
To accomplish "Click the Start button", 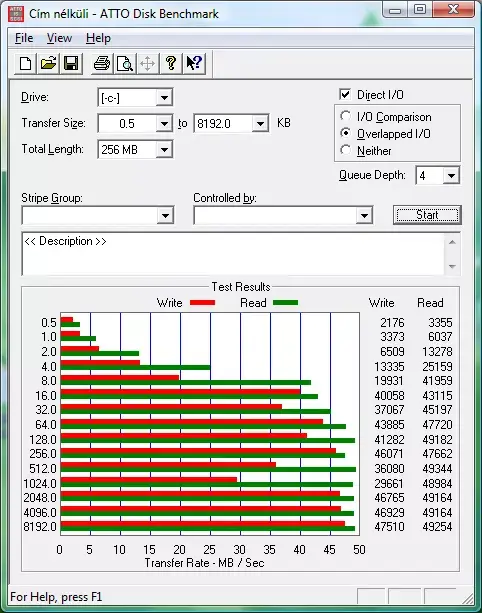I will pyautogui.click(x=427, y=215).
